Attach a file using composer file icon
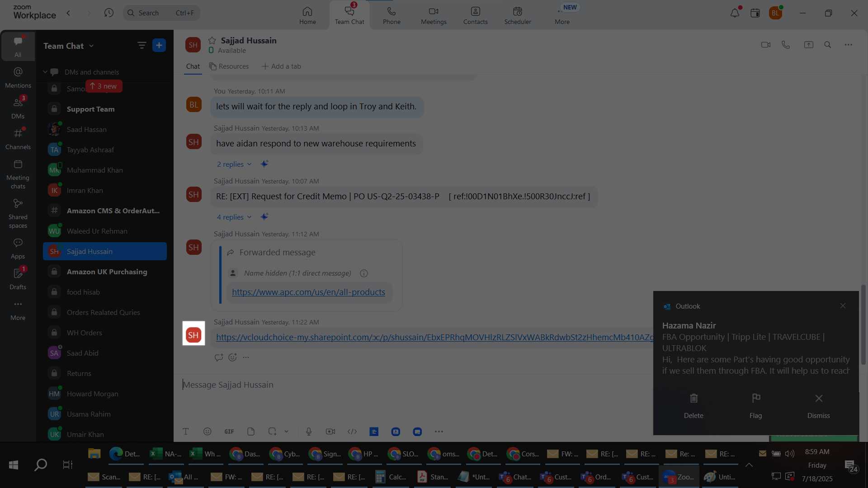Viewport: 868px width, 488px height. (x=251, y=432)
